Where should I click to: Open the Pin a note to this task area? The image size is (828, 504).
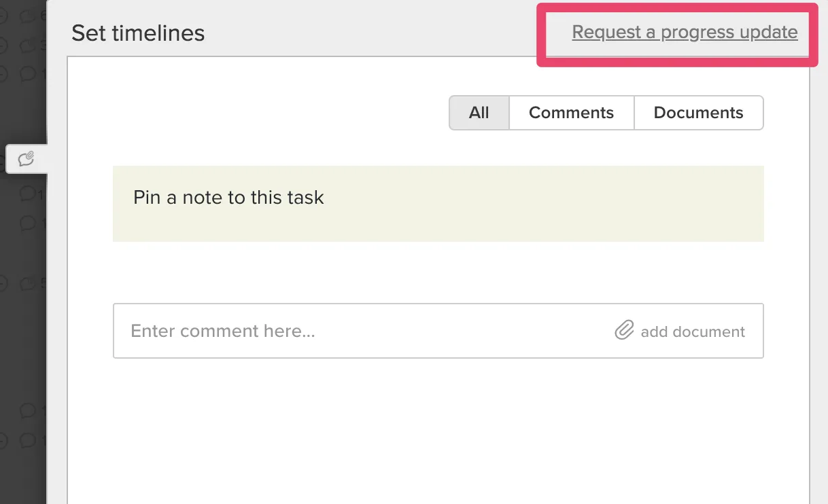[228, 198]
